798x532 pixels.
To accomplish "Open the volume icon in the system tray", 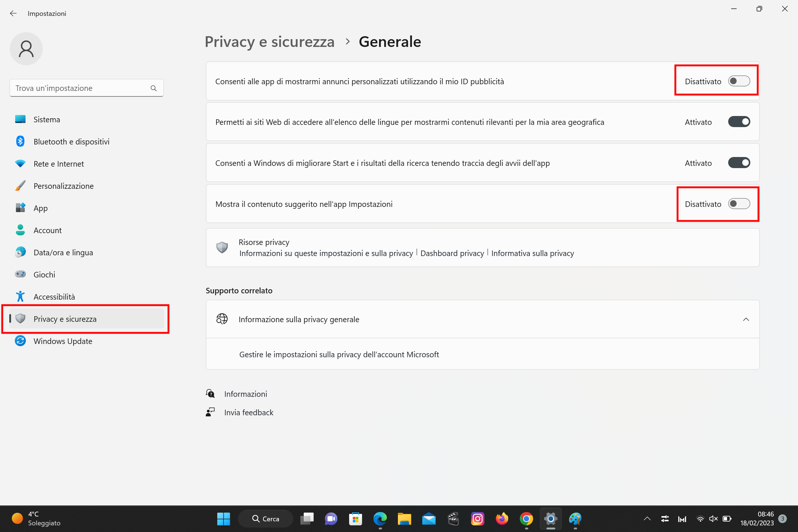I will 714,519.
